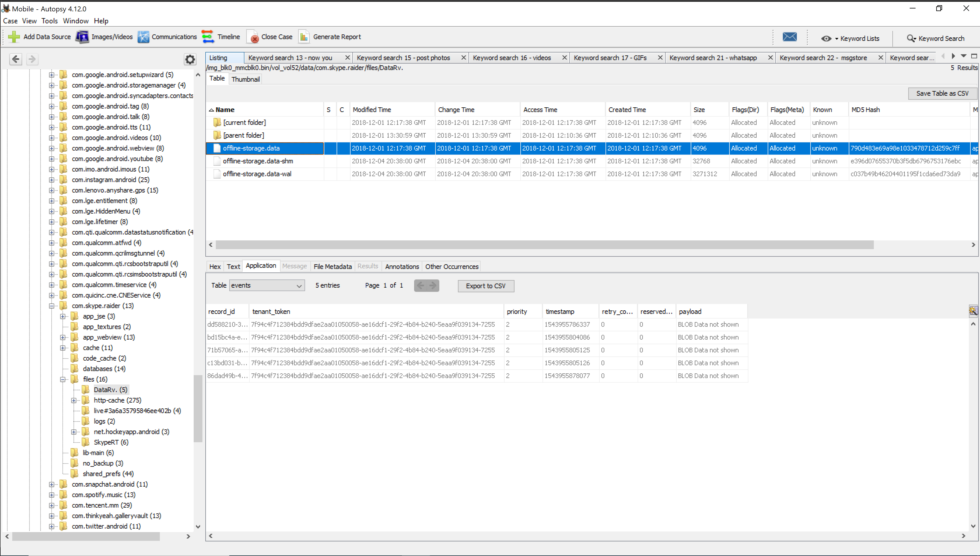The height and width of the screenshot is (556, 980).
Task: Click the tree panel horizontal scrollbar
Action: pos(86,536)
